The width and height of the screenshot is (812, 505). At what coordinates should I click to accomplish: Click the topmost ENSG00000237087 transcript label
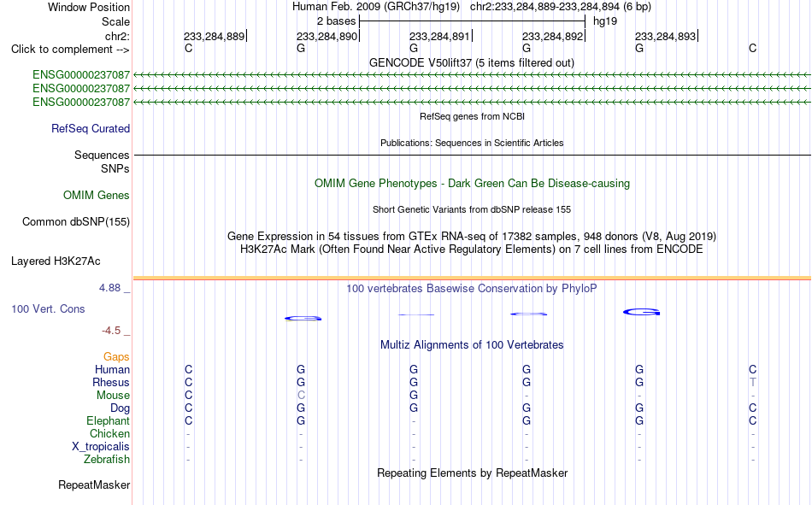pos(81,75)
